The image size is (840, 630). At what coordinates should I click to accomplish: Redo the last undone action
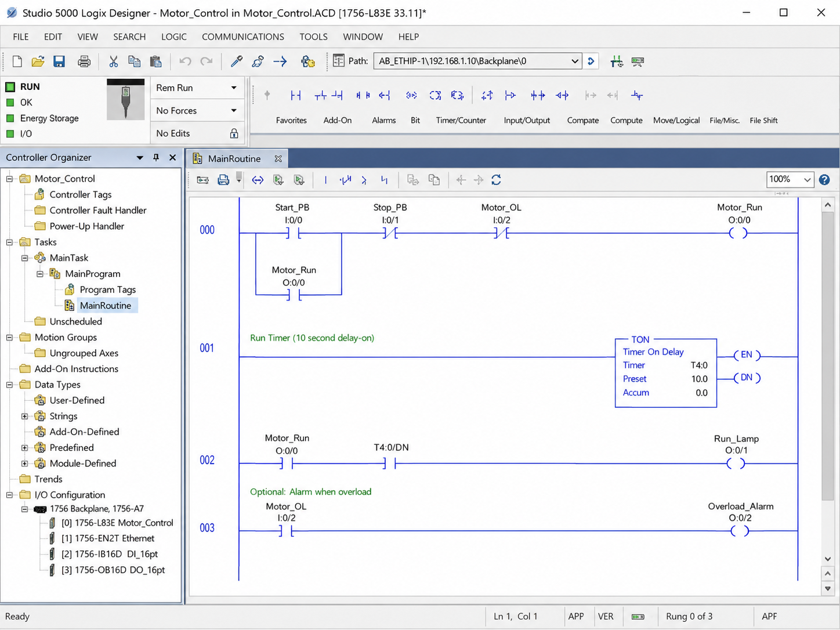207,61
